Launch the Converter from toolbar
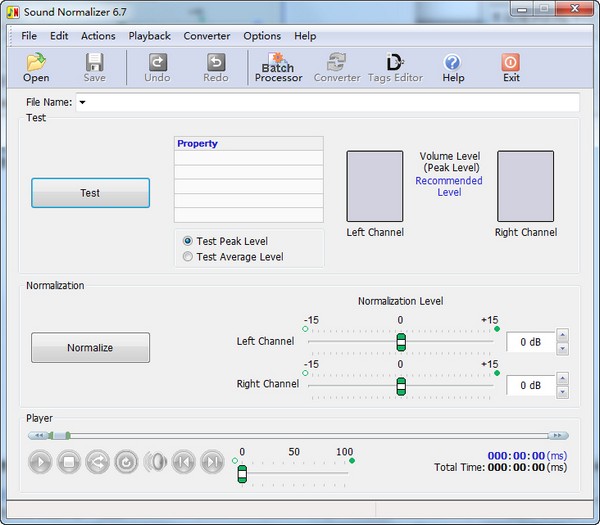Viewport: 600px width, 525px height. (337, 67)
